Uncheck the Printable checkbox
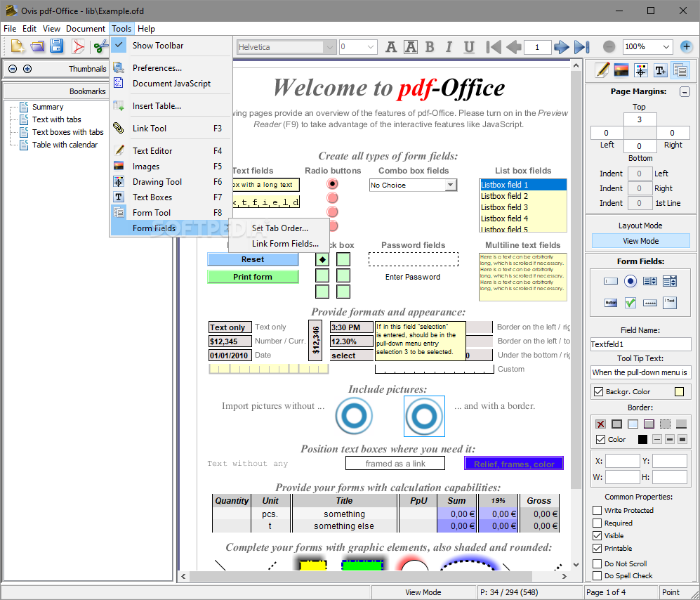This screenshot has height=600, width=700. pos(597,548)
